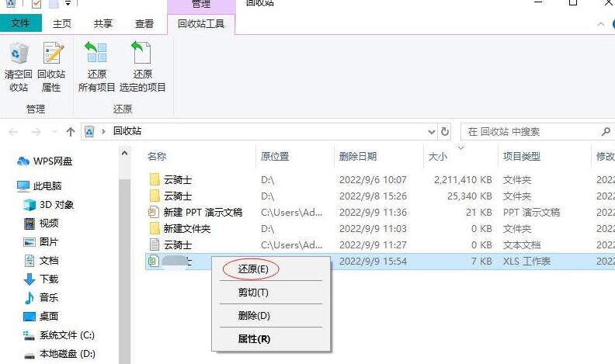Click the chevron before 回收站 in address bar
The image size is (615, 364).
(103, 132)
